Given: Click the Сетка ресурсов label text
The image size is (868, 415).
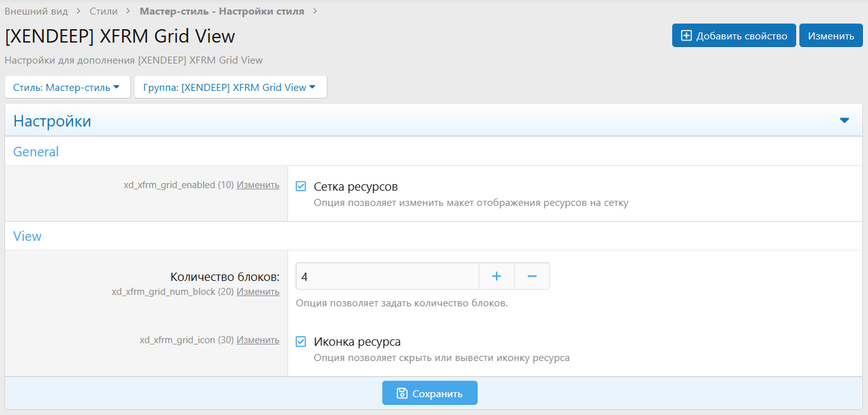Looking at the screenshot, I should 356,187.
